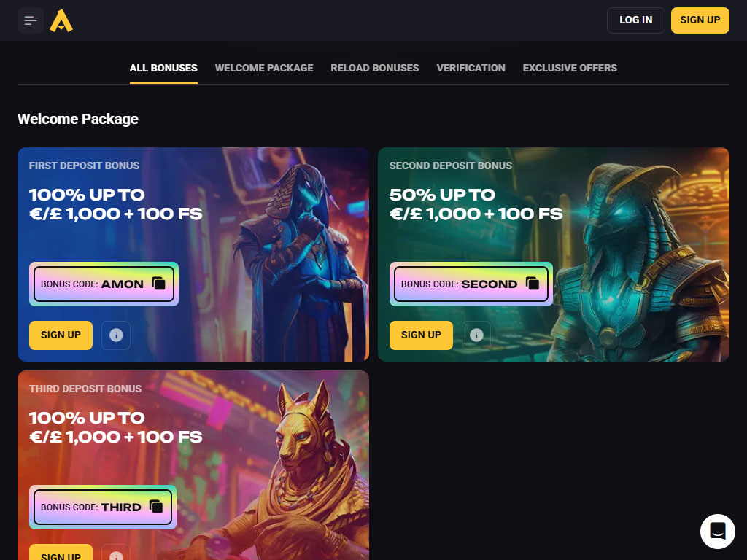Go to the Verification tab

(x=471, y=68)
